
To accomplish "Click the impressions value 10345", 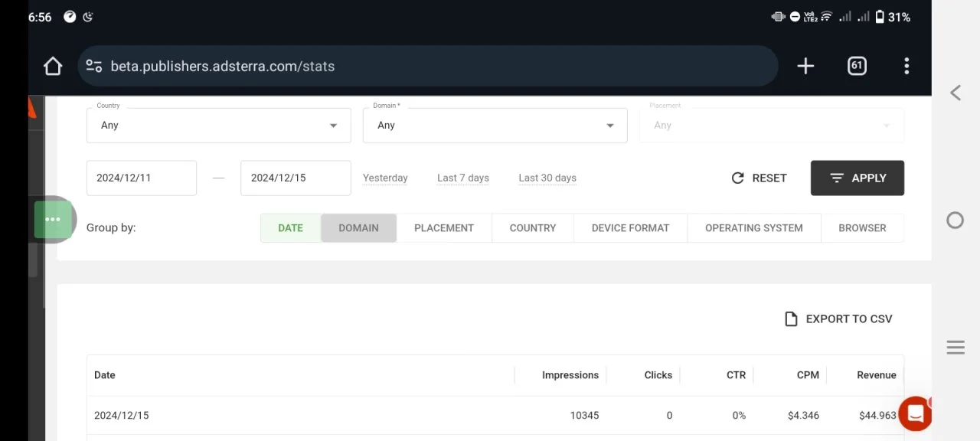I will 584,416.
